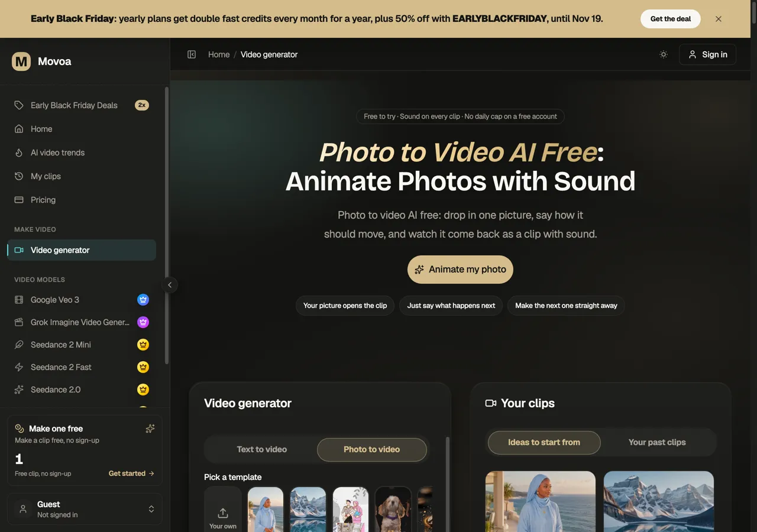Screen dimensions: 757x532
Task: Click the yellow crown badge for Seedance 2 Mini
Action: click(x=143, y=345)
